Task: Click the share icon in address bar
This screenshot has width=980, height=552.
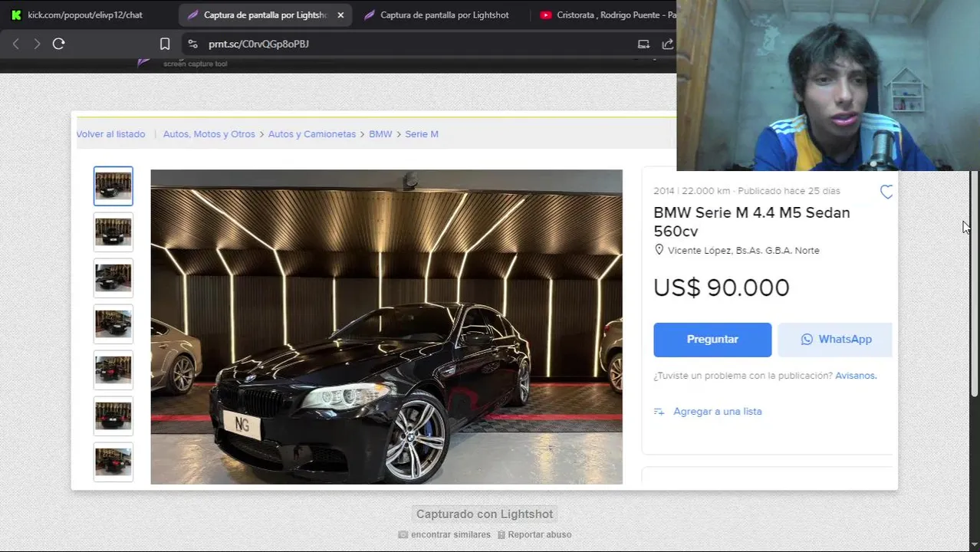Action: tap(667, 44)
